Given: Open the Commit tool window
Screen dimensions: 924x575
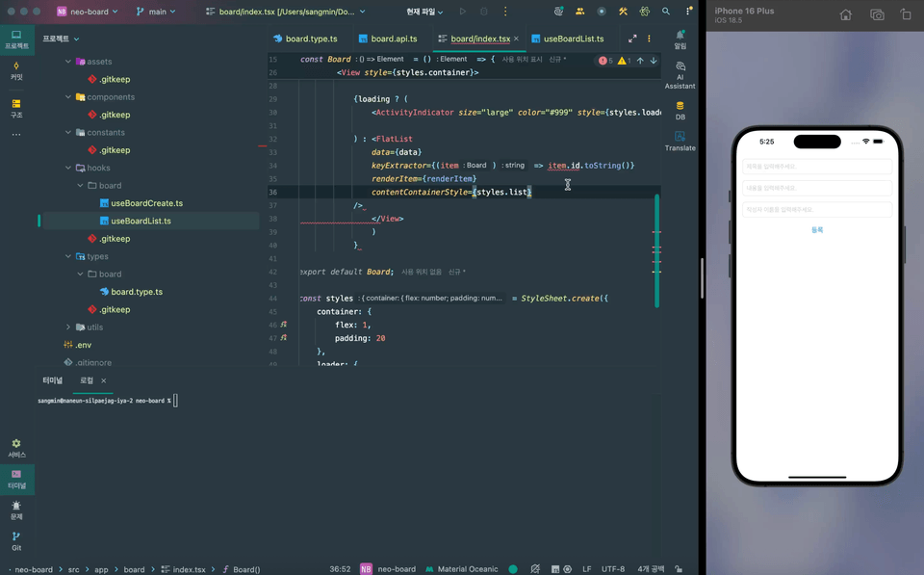Looking at the screenshot, I should point(16,70).
